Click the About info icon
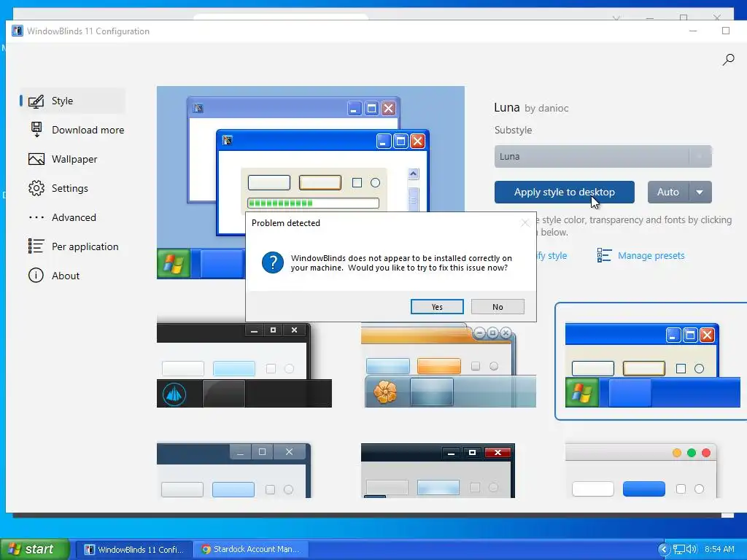The width and height of the screenshot is (747, 560). tap(36, 275)
